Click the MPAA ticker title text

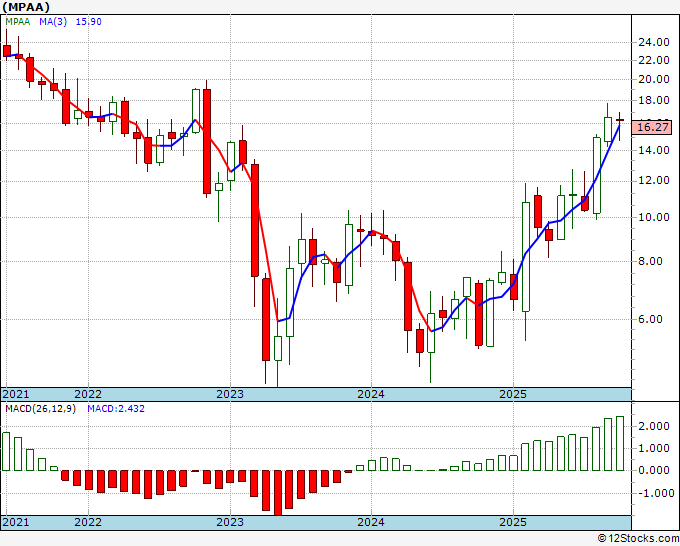pos(26,7)
